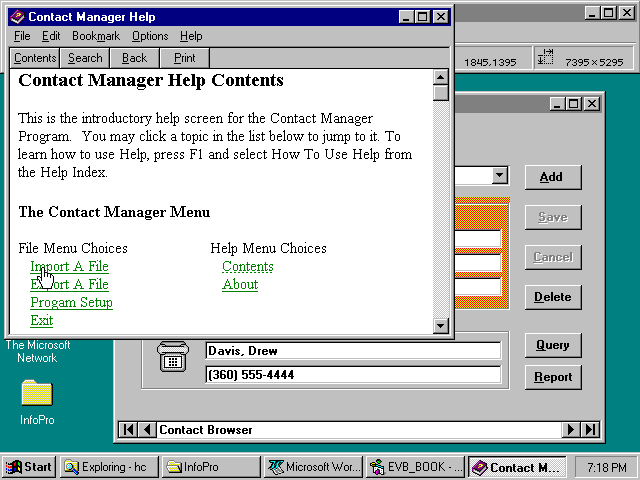The width and height of the screenshot is (640, 480).
Task: Jump to last record in Contact Browser
Action: 591,430
